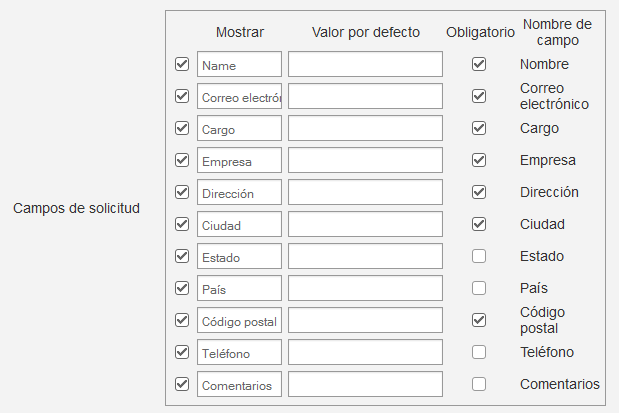Mark Teléfono as obligatory

coord(479,352)
